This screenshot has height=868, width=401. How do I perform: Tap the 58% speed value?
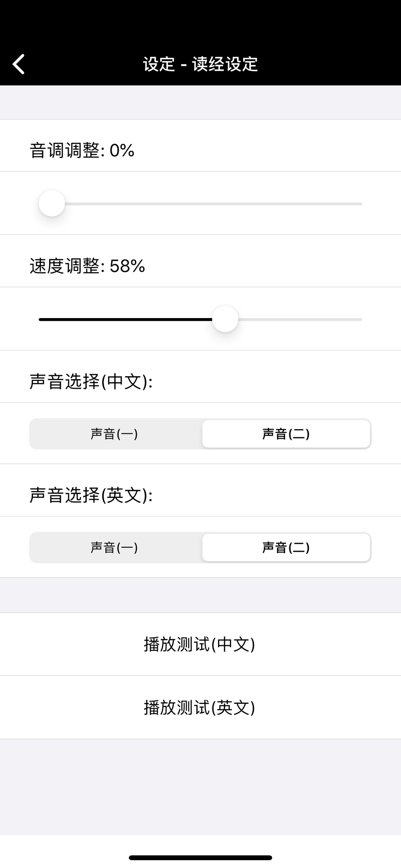click(x=127, y=266)
